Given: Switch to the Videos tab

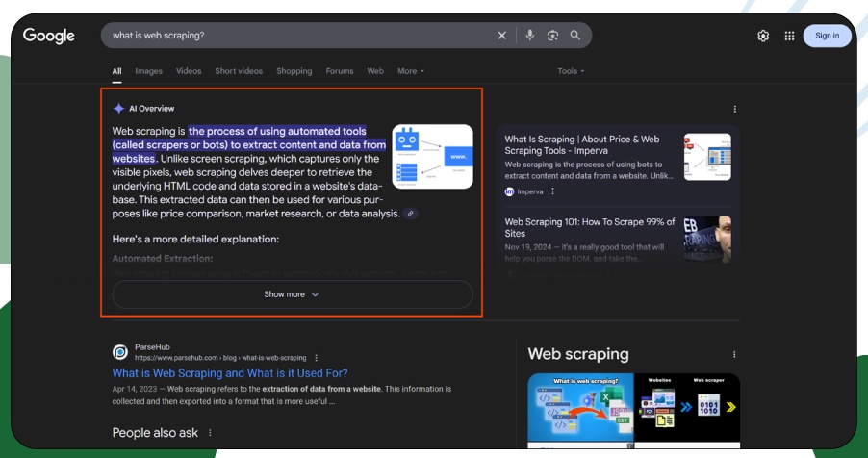Looking at the screenshot, I should tap(189, 71).
